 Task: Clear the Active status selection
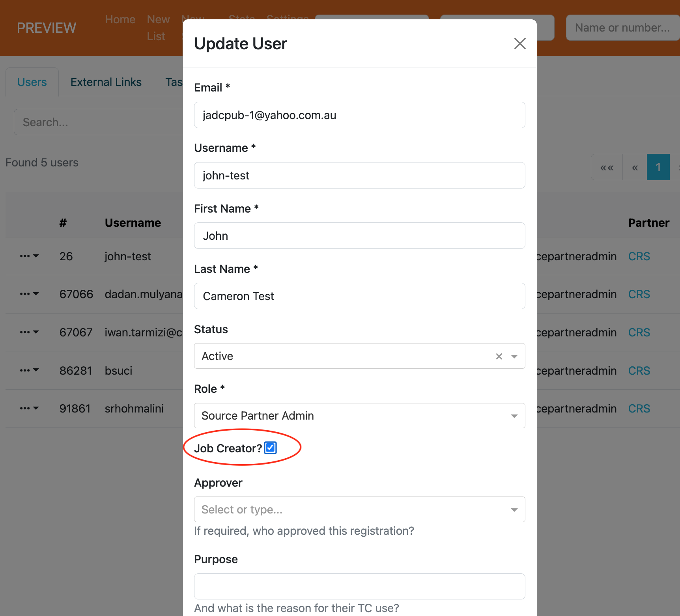click(x=499, y=356)
